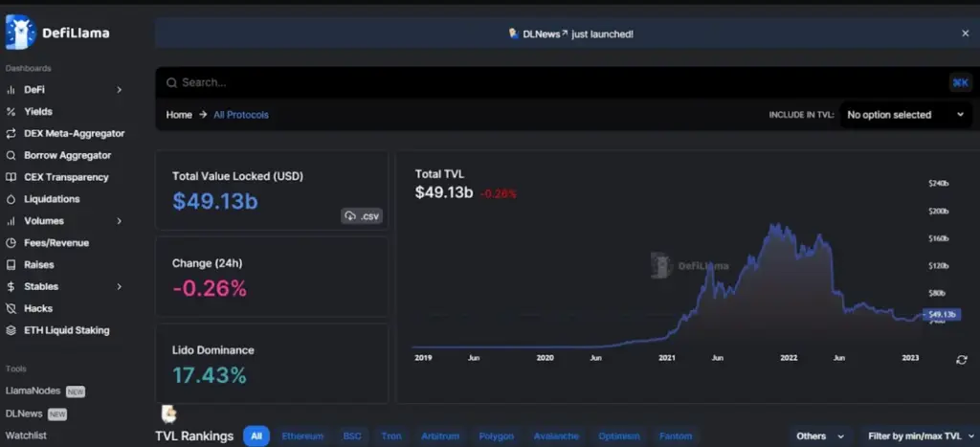
Task: Select the Arbitrum chain tab
Action: (x=440, y=436)
